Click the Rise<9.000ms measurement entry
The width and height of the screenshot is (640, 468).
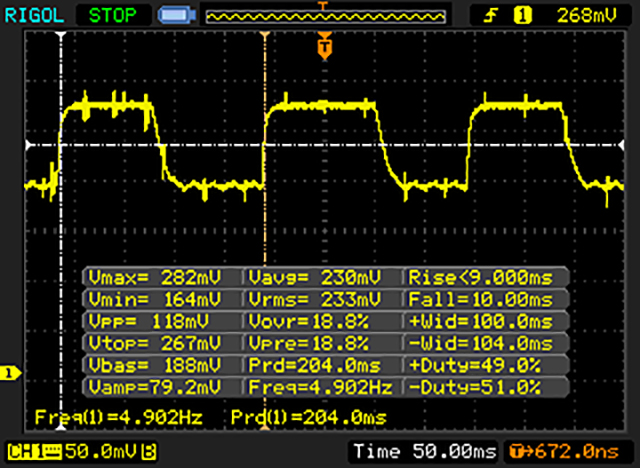click(x=485, y=277)
